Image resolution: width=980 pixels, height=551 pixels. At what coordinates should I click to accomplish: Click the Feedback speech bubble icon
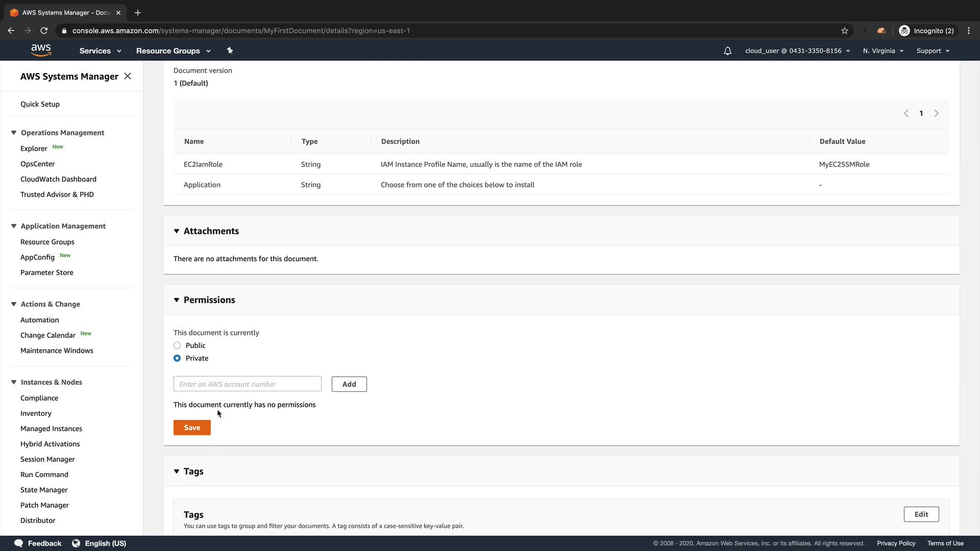click(18, 543)
